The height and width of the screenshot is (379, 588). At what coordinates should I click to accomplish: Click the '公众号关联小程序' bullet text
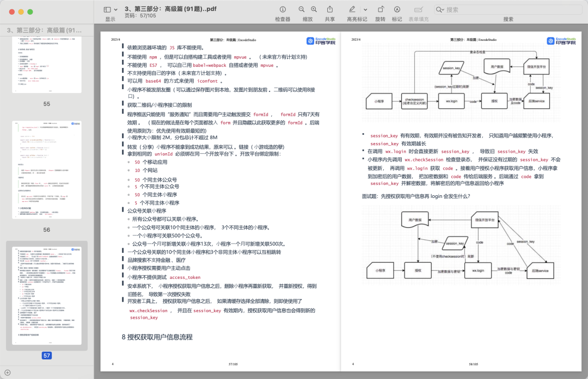coord(146,211)
